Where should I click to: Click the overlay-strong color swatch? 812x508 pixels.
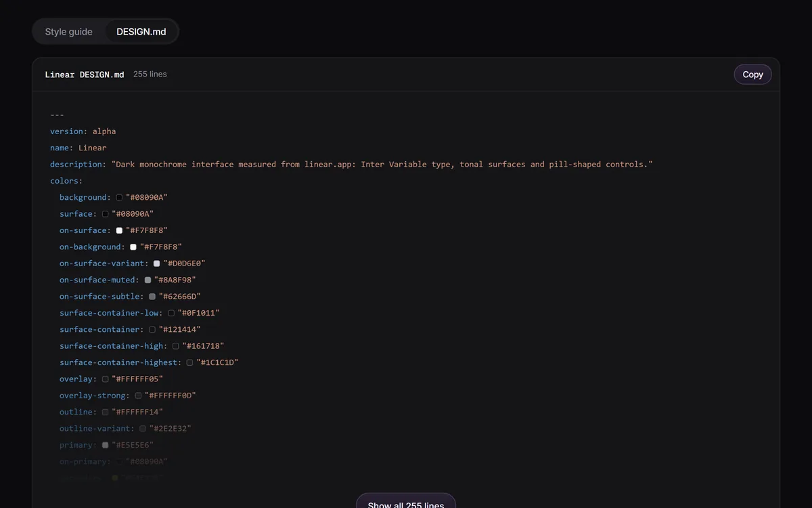(138, 396)
